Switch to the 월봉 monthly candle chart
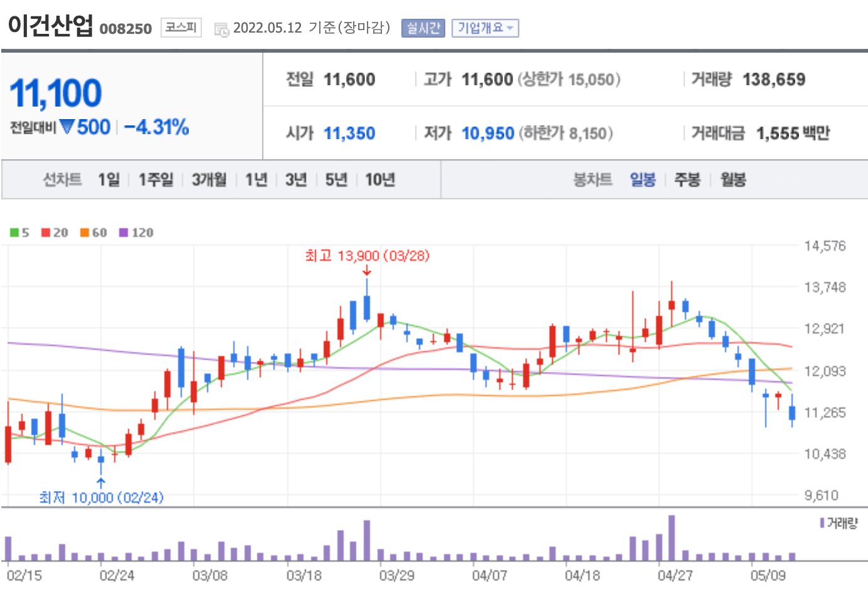 tap(733, 180)
